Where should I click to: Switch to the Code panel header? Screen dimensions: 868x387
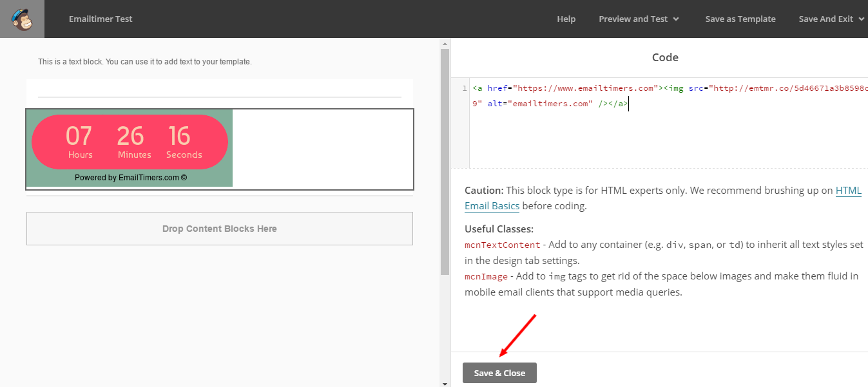coord(665,57)
